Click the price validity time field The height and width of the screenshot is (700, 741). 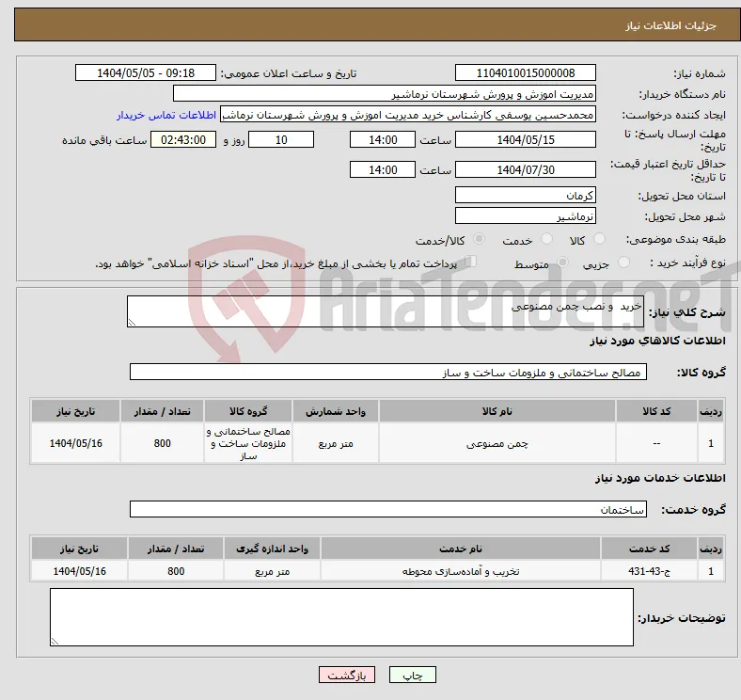point(383,169)
